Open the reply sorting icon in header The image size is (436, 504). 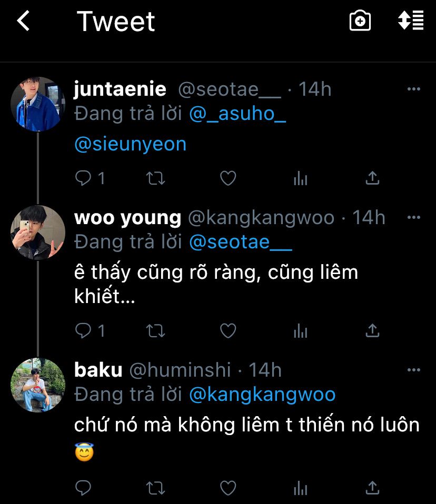coord(411,21)
